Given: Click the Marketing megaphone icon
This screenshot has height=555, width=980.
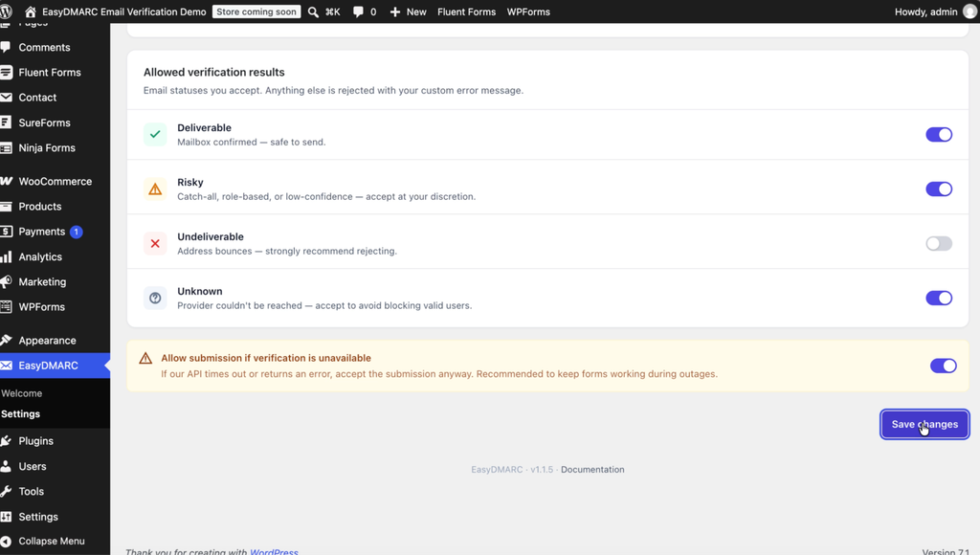Looking at the screenshot, I should click(x=7, y=282).
